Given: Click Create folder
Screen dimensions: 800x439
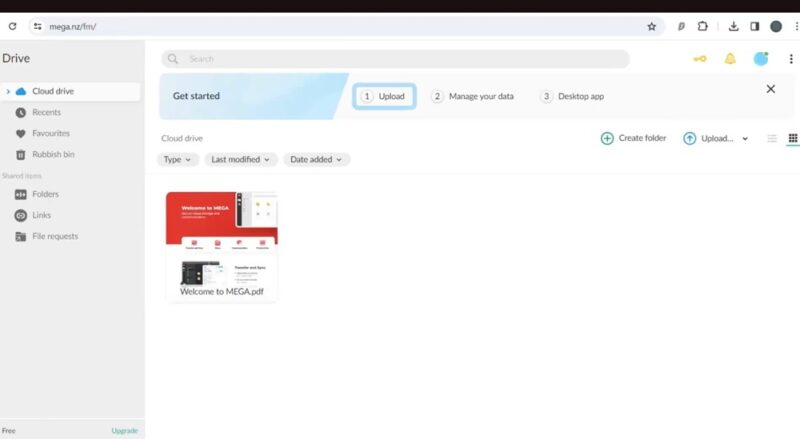Looking at the screenshot, I should (x=633, y=138).
